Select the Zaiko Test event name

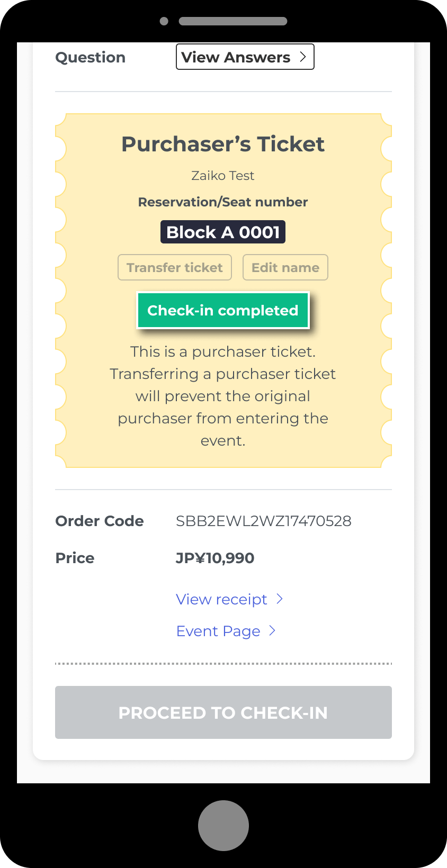pyautogui.click(x=223, y=175)
